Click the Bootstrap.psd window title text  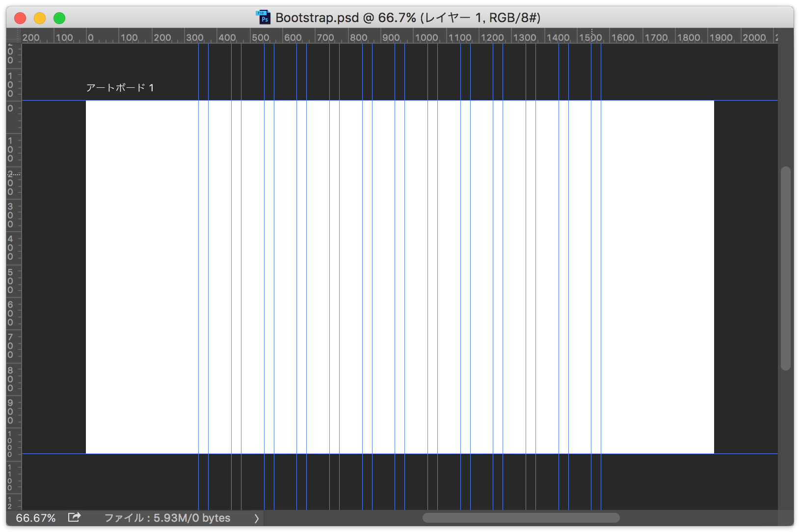(x=408, y=18)
